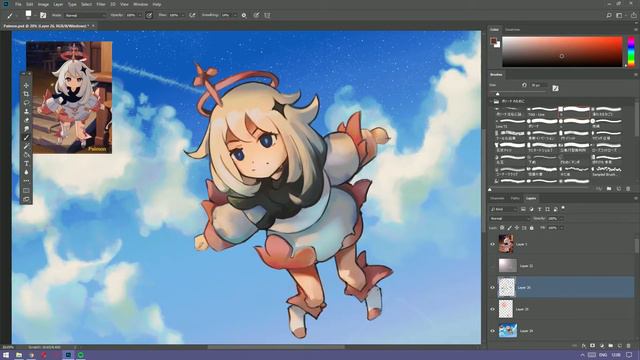
Task: Create a new layer
Action: click(x=620, y=346)
